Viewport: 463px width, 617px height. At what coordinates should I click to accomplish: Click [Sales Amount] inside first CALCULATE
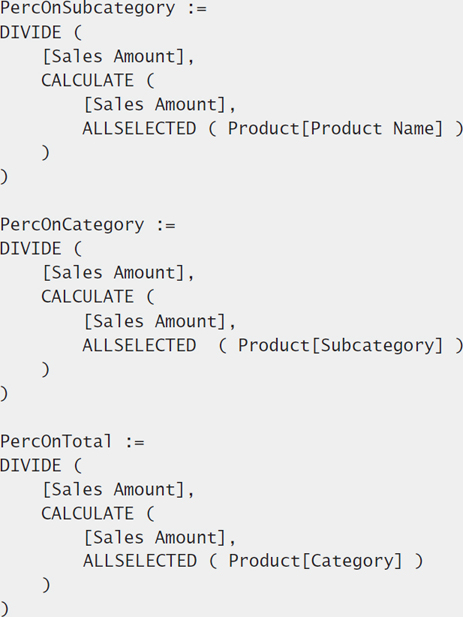(x=155, y=105)
